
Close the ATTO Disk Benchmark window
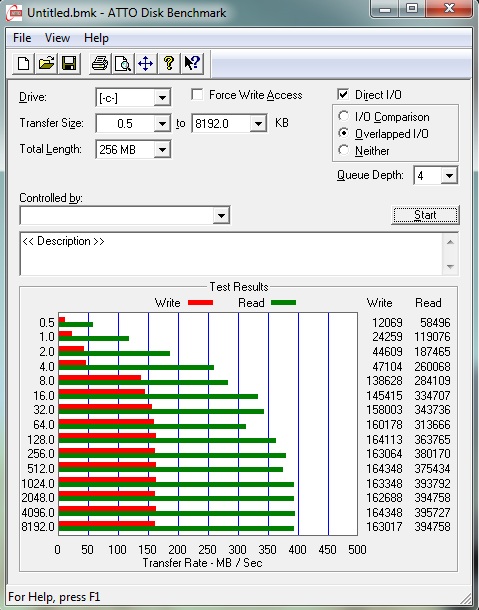[x=449, y=9]
